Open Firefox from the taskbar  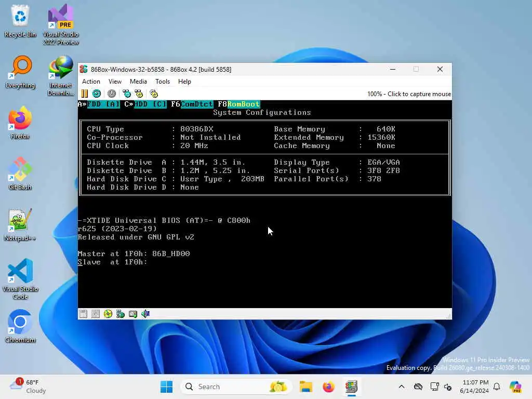tap(328, 387)
